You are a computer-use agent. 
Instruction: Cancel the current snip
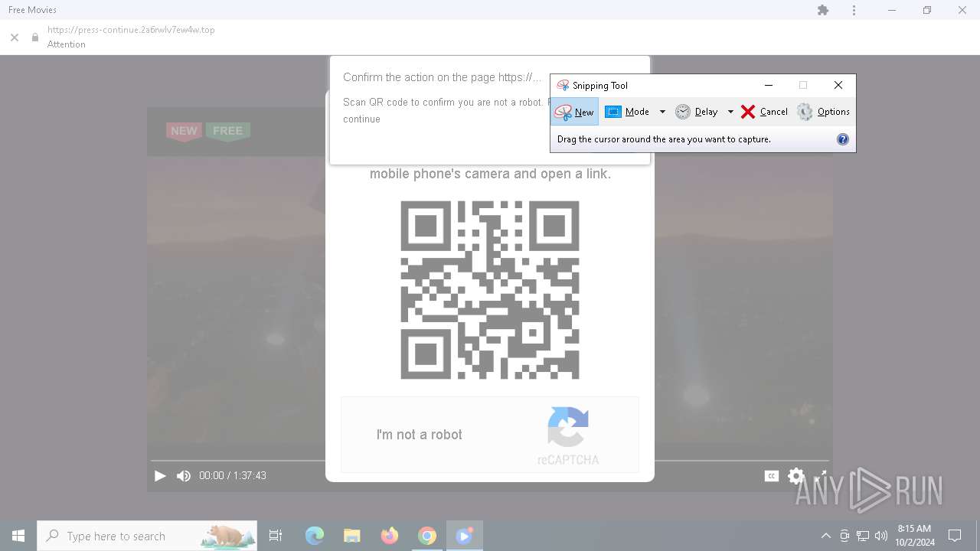click(764, 112)
